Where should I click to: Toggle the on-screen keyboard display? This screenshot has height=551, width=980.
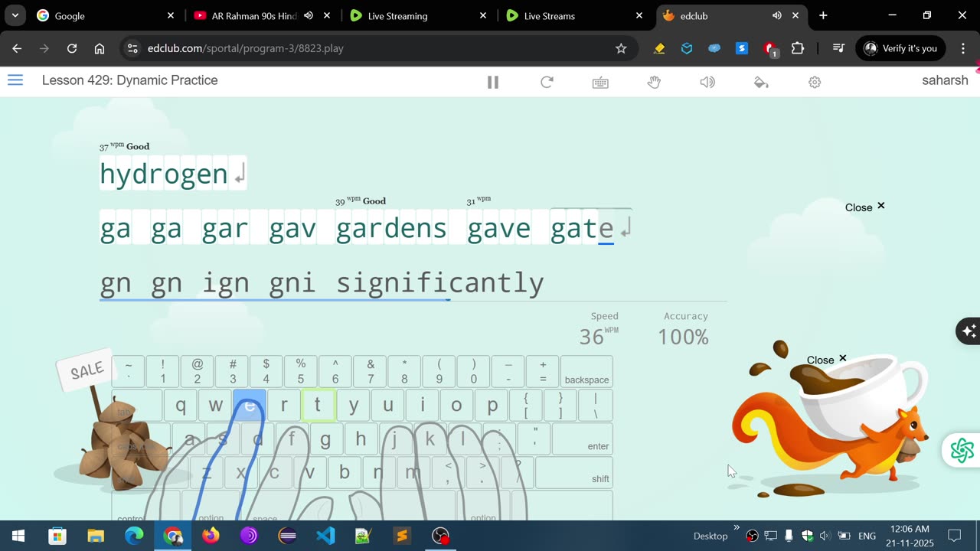tap(600, 82)
